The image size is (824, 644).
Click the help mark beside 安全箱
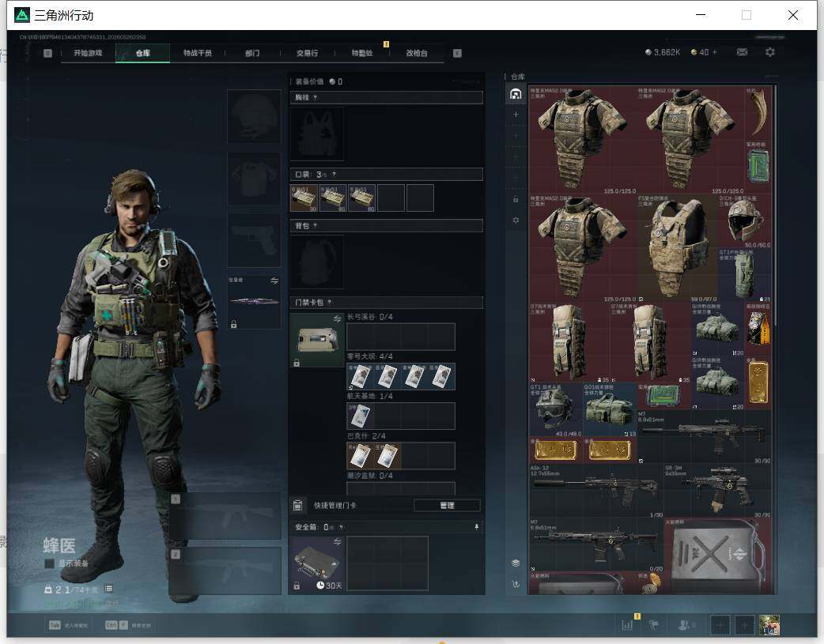click(x=341, y=527)
